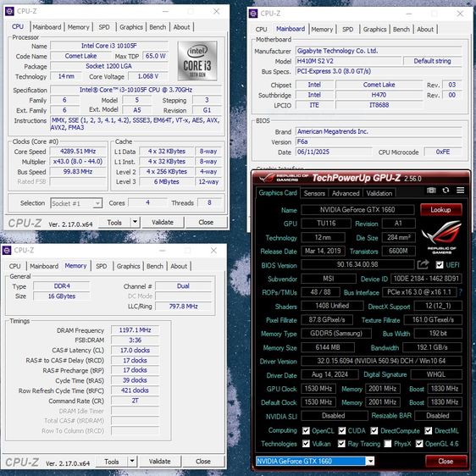Click the CAS# Latency value 17.0 clocks

coord(135,351)
